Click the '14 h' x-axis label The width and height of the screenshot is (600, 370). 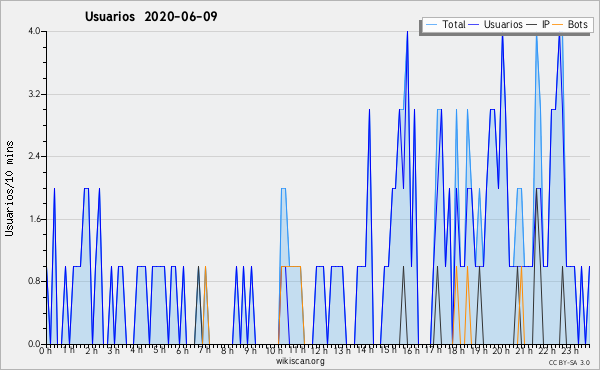tap(365, 350)
